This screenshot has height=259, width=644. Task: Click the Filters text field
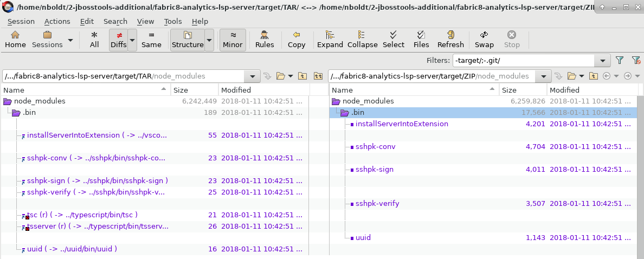[525, 61]
